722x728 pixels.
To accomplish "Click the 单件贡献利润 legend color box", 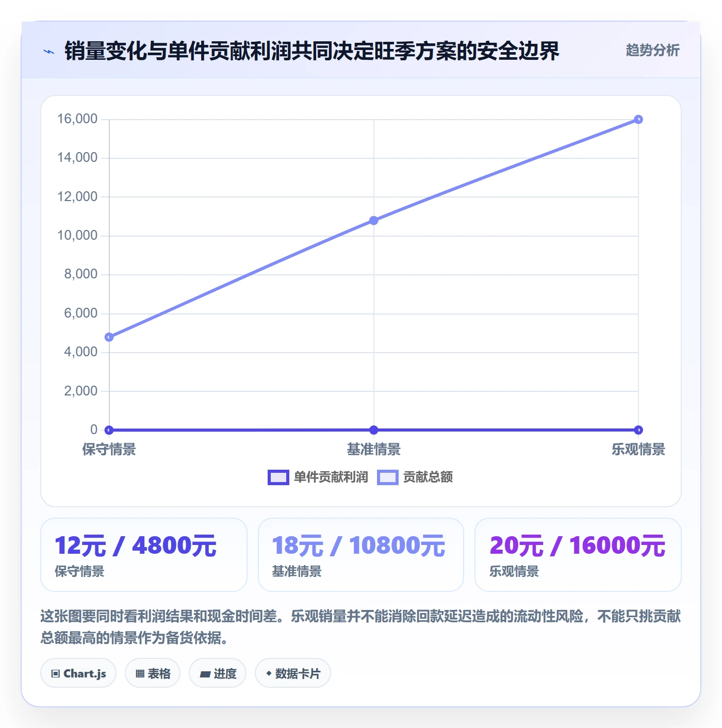I will coord(278,477).
